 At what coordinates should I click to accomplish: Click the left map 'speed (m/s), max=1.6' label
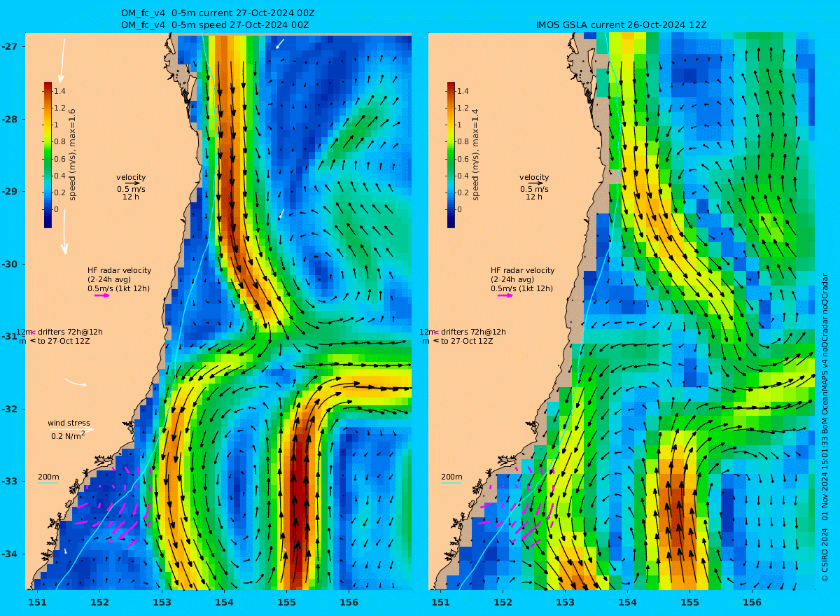[x=72, y=155]
